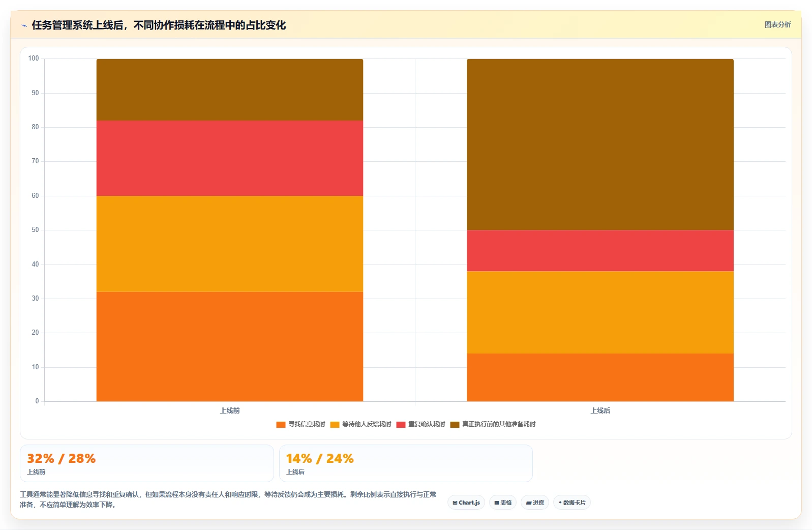Click the red segment of 上线后 bar
This screenshot has width=812, height=530.
point(600,251)
